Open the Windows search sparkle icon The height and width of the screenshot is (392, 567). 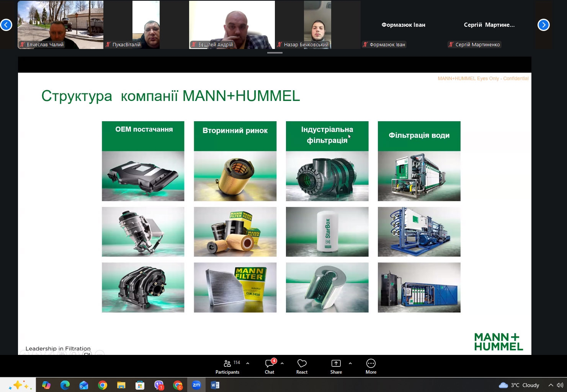pyautogui.click(x=18, y=385)
